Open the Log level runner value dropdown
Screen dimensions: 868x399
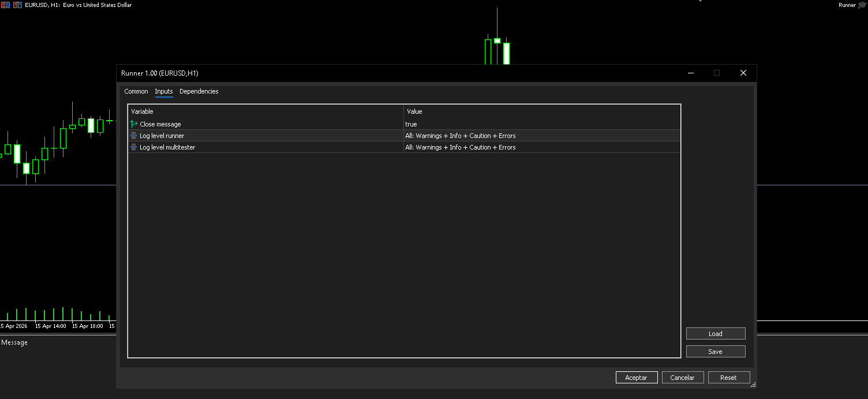click(541, 136)
